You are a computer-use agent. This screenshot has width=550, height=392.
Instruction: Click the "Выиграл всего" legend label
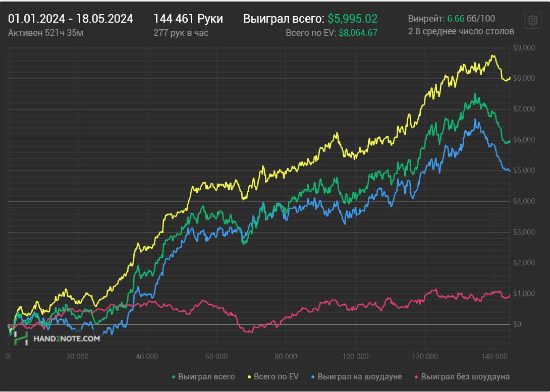click(x=206, y=377)
